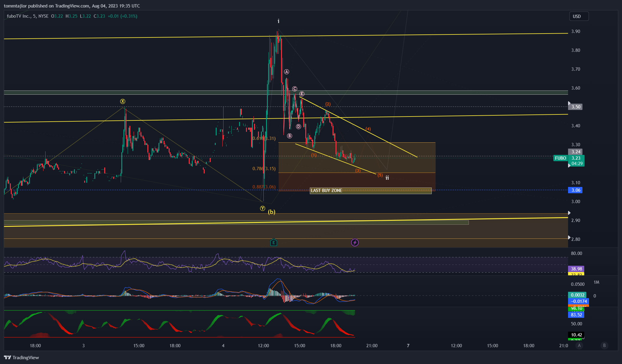Click the 1M label on the MACD scale
The height and width of the screenshot is (364, 622).
click(596, 282)
